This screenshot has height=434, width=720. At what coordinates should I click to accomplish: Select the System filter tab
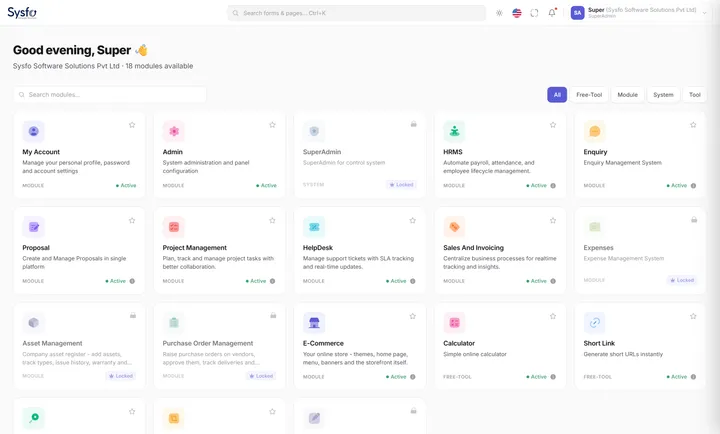click(x=663, y=95)
